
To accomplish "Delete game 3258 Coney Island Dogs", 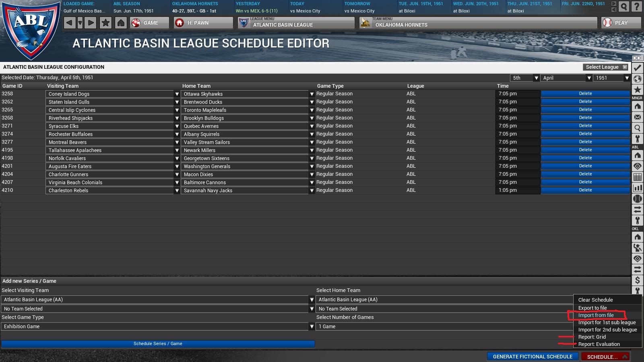I will [585, 94].
